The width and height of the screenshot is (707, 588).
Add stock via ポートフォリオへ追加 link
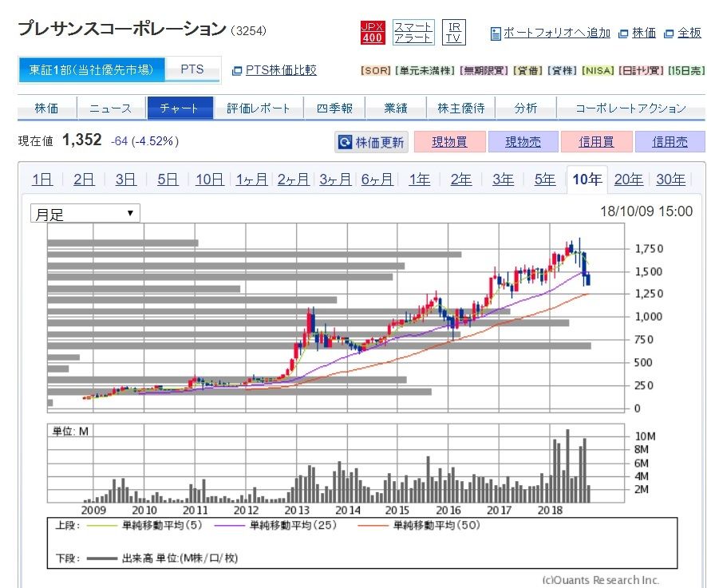tap(557, 33)
